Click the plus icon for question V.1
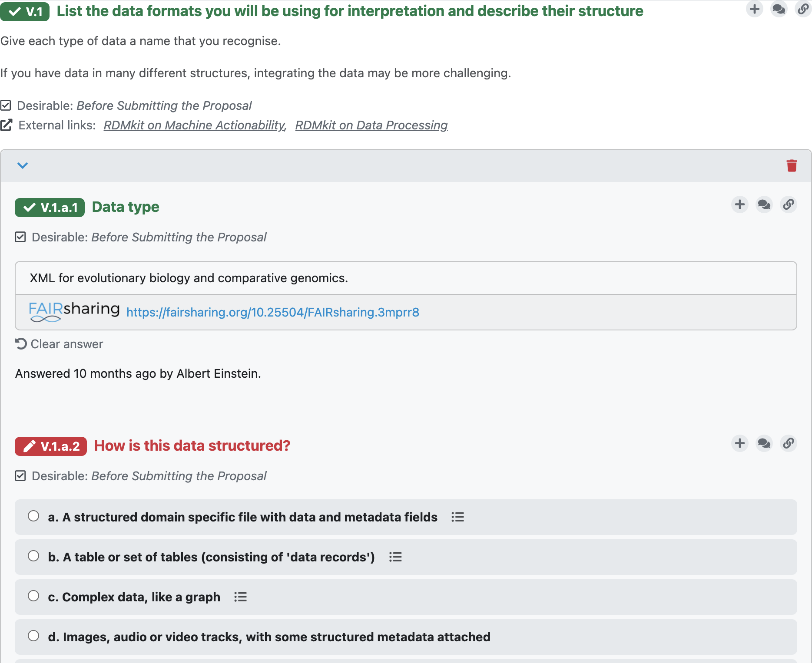Viewport: 812px width, 663px height. coord(755,9)
